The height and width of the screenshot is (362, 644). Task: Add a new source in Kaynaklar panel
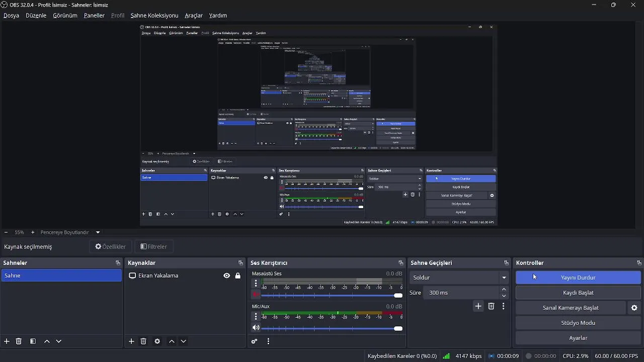click(x=131, y=341)
